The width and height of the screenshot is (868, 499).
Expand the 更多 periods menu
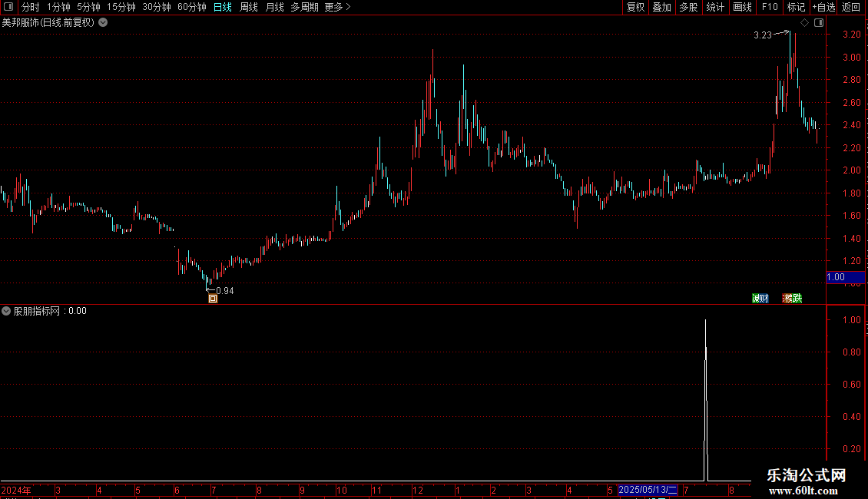pos(338,7)
